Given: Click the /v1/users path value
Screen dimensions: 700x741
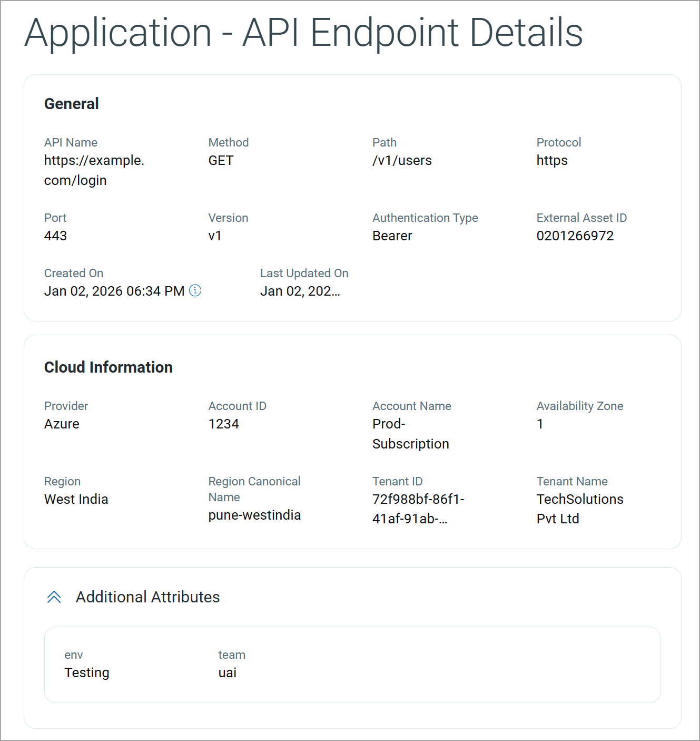Looking at the screenshot, I should [x=402, y=160].
